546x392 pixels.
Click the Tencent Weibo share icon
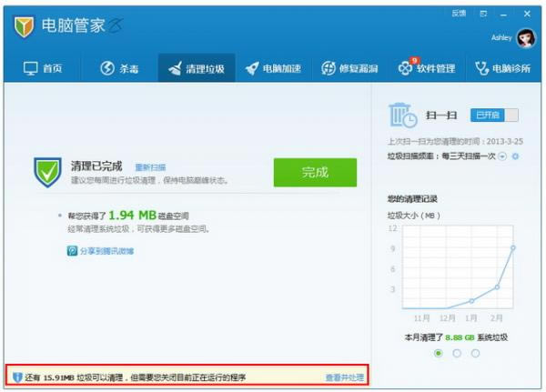click(x=72, y=250)
